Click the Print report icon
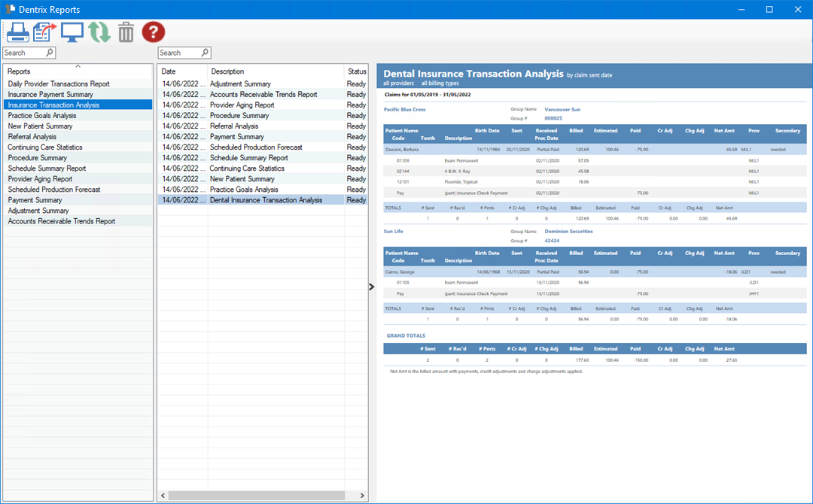 pos(18,32)
